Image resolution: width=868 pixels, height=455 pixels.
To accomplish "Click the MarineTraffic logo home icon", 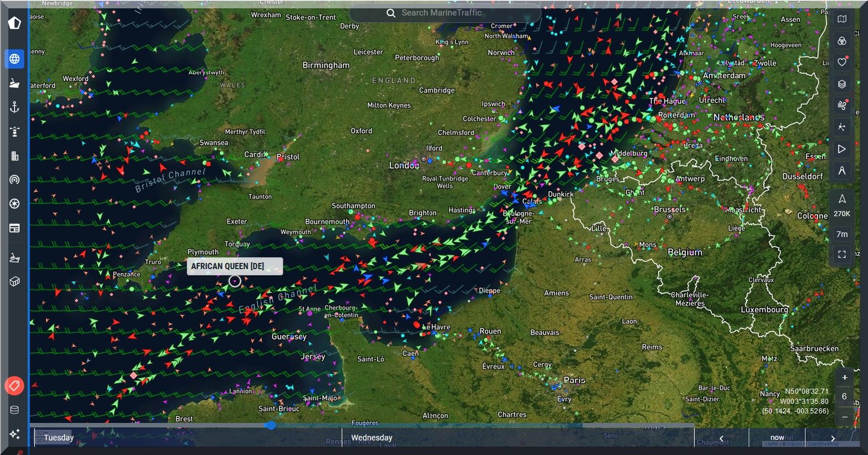I will (x=14, y=23).
